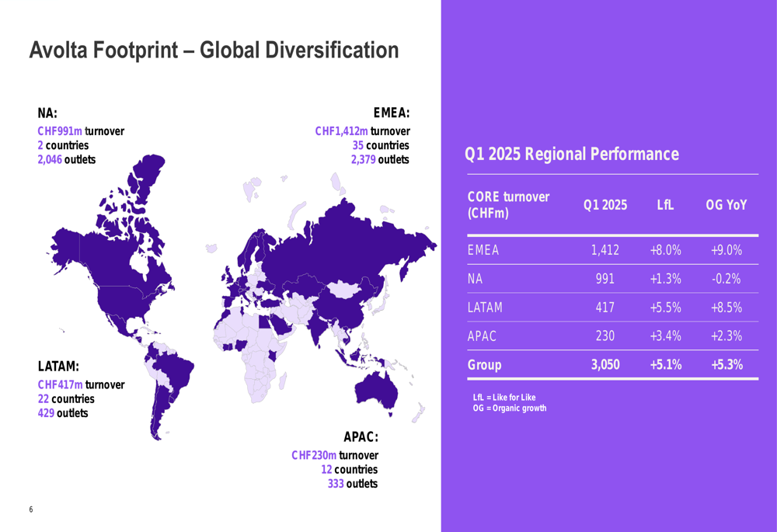
Task: Select the "2 countries" line under NA
Action: tap(63, 146)
